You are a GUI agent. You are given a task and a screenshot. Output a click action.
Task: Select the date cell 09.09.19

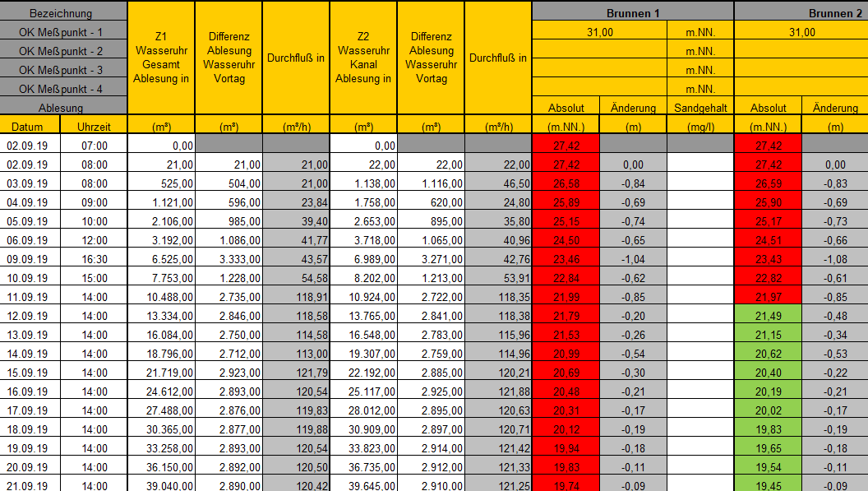coord(30,258)
